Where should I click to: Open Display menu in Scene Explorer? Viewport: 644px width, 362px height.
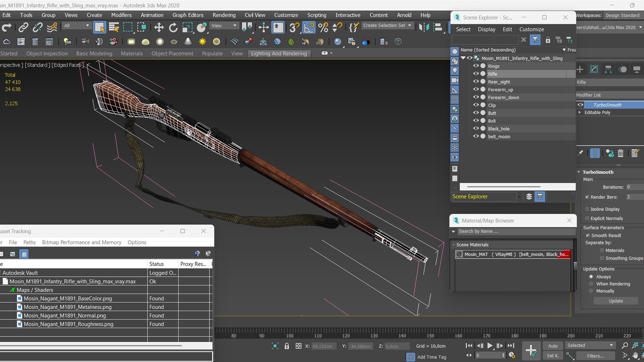pos(486,29)
